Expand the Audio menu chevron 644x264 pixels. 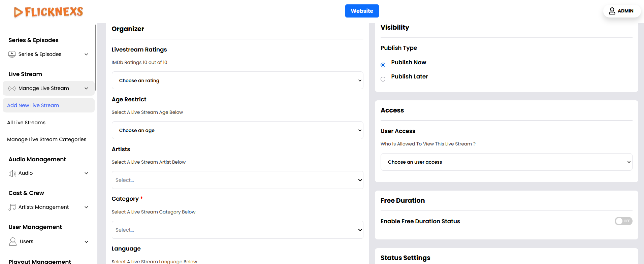coord(86,173)
